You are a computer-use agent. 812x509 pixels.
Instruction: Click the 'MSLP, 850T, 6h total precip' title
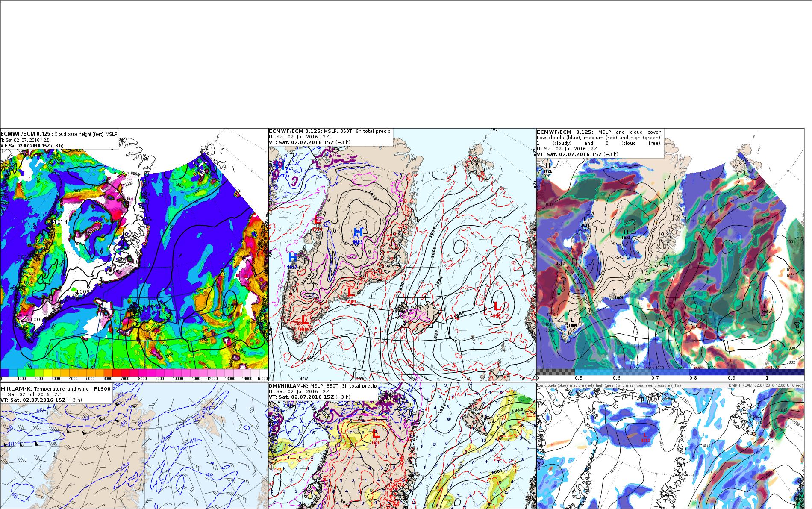pyautogui.click(x=357, y=131)
